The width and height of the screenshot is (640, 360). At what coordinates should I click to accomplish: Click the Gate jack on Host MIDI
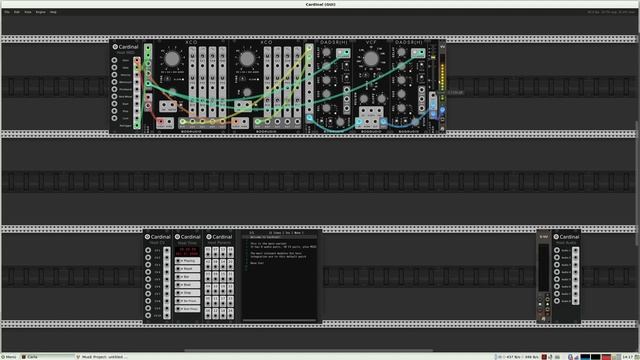114,67
